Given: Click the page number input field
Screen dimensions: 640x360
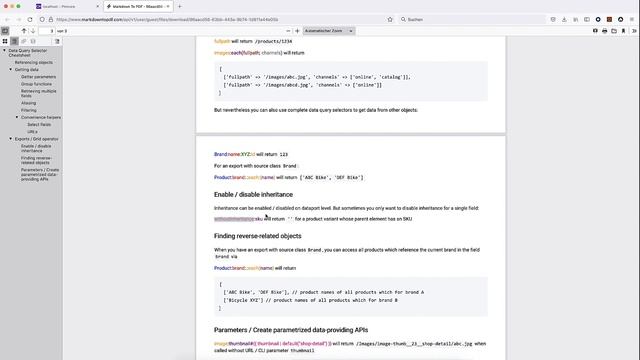Looking at the screenshot, I should [x=47, y=31].
